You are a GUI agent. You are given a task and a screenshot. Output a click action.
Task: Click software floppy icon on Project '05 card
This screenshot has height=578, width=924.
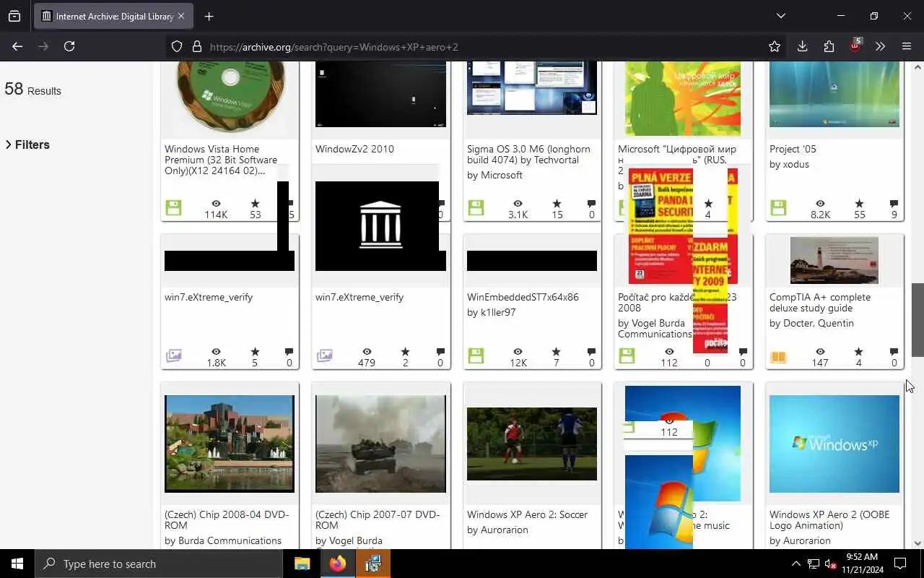pos(778,208)
